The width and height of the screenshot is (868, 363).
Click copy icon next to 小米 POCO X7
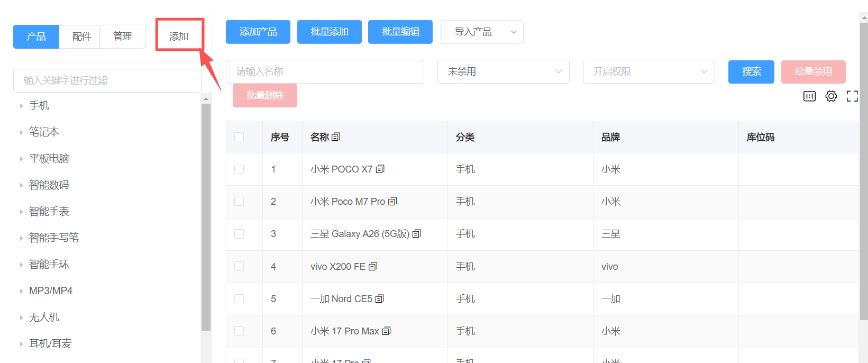[x=380, y=169]
